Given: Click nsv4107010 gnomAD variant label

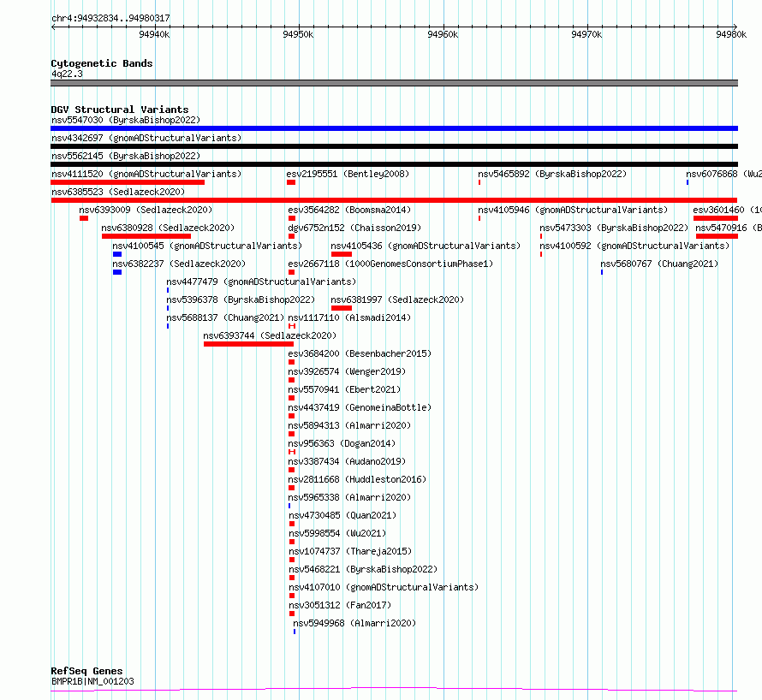Looking at the screenshot, I should click(384, 587).
